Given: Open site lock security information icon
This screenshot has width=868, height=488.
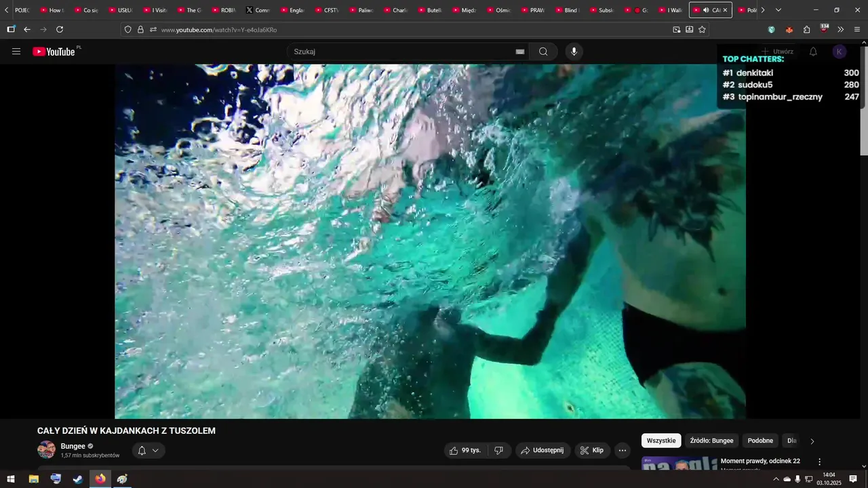Looking at the screenshot, I should pyautogui.click(x=140, y=30).
